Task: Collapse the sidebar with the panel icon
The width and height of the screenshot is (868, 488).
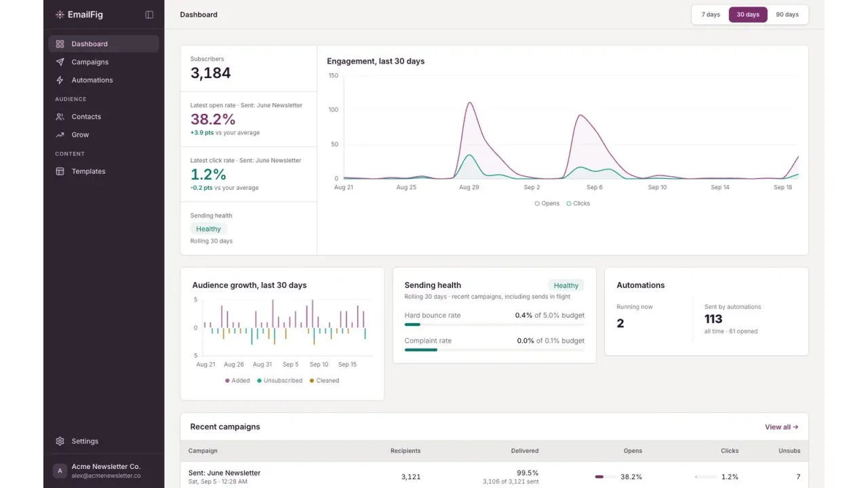Action: point(149,14)
